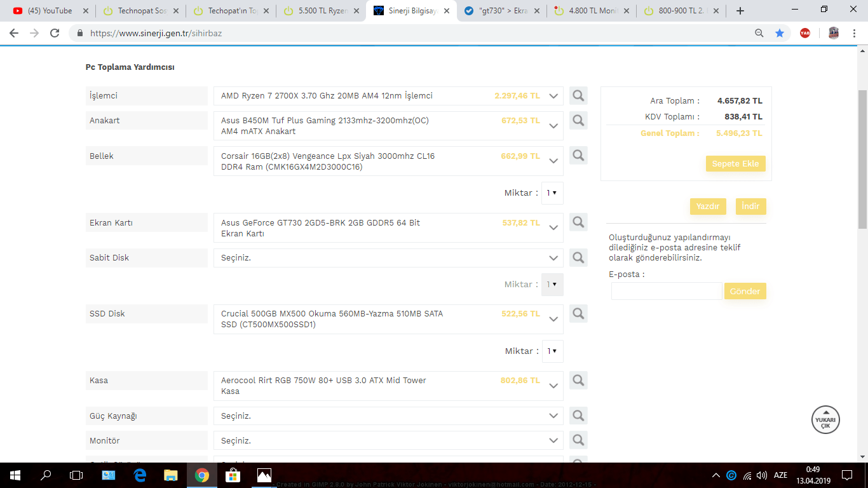Click the KDV Toplamı value 838,41 TL

[743, 117]
